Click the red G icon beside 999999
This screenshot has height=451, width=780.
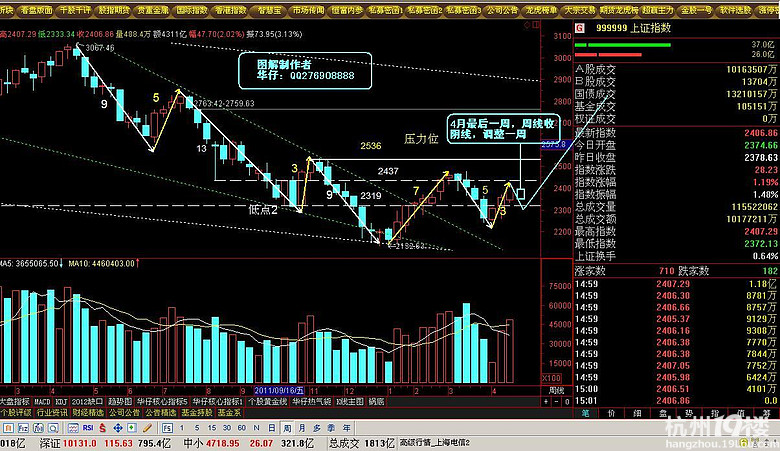[x=579, y=28]
